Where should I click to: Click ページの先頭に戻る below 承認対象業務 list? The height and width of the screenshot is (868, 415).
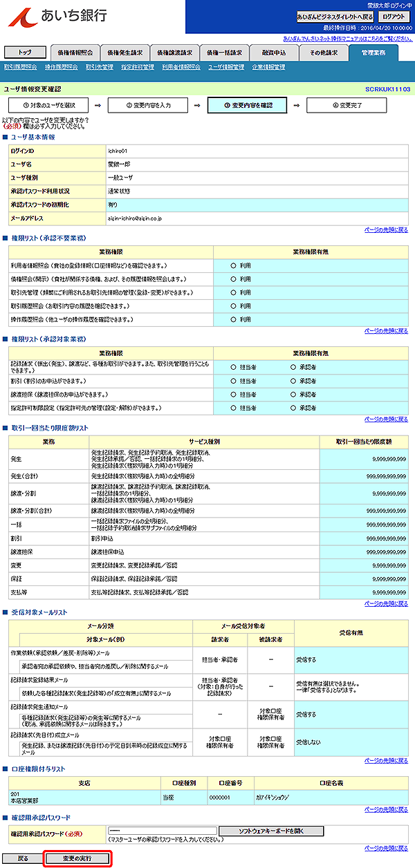[x=386, y=419]
